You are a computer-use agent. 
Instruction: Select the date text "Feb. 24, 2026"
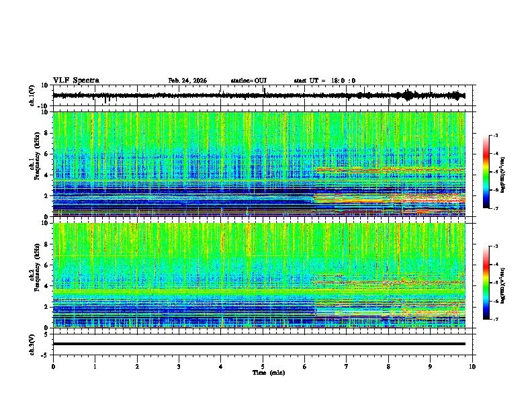click(x=187, y=81)
